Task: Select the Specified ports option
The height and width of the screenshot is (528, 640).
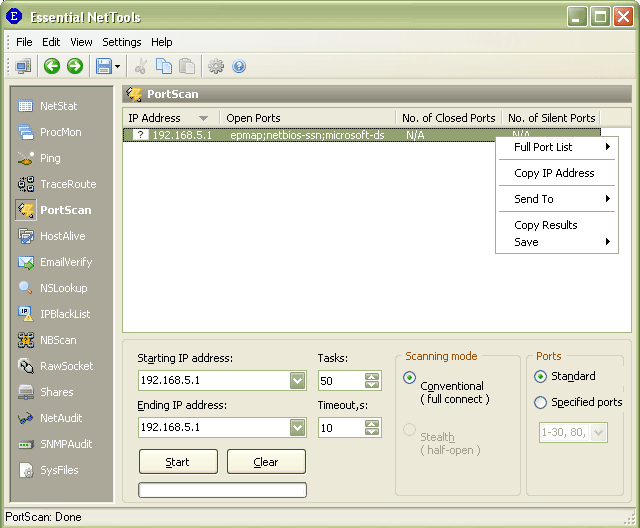Action: [540, 402]
